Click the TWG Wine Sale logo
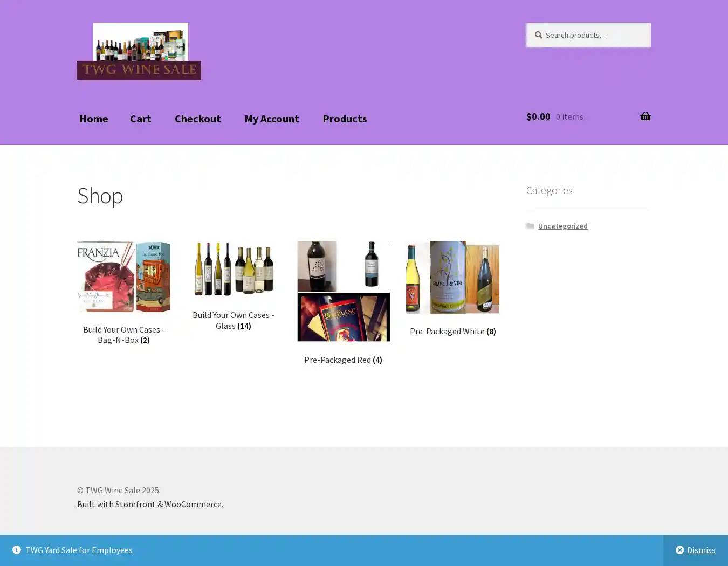 (139, 52)
